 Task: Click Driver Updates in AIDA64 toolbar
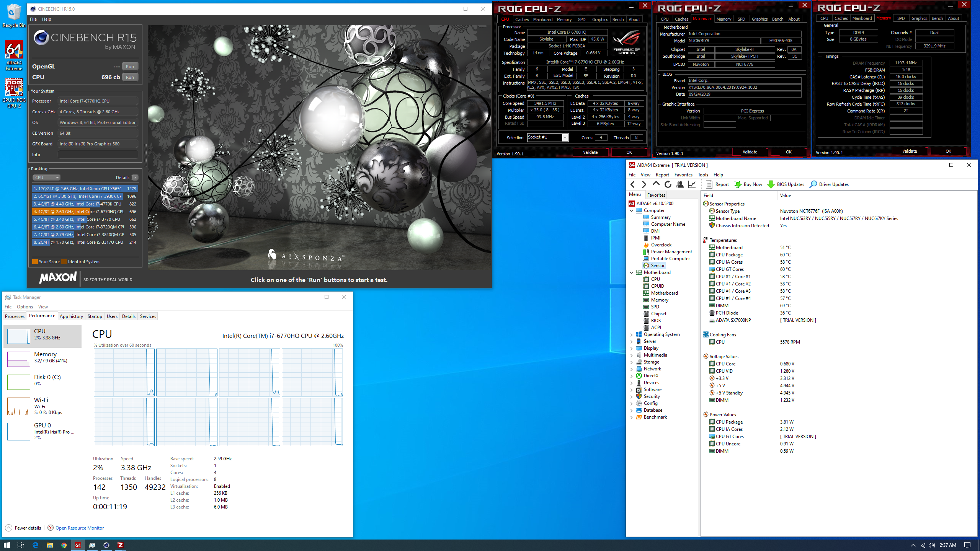coord(829,184)
